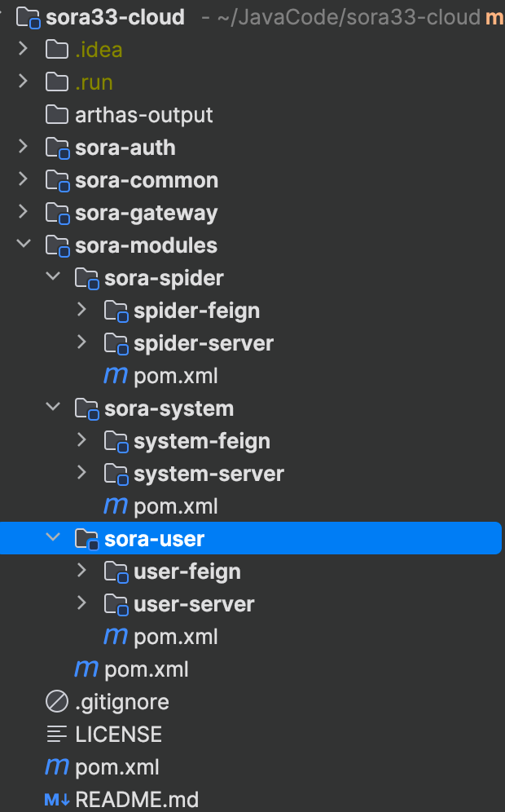Expand the user-feign module
This screenshot has height=812, width=505.
[81, 571]
